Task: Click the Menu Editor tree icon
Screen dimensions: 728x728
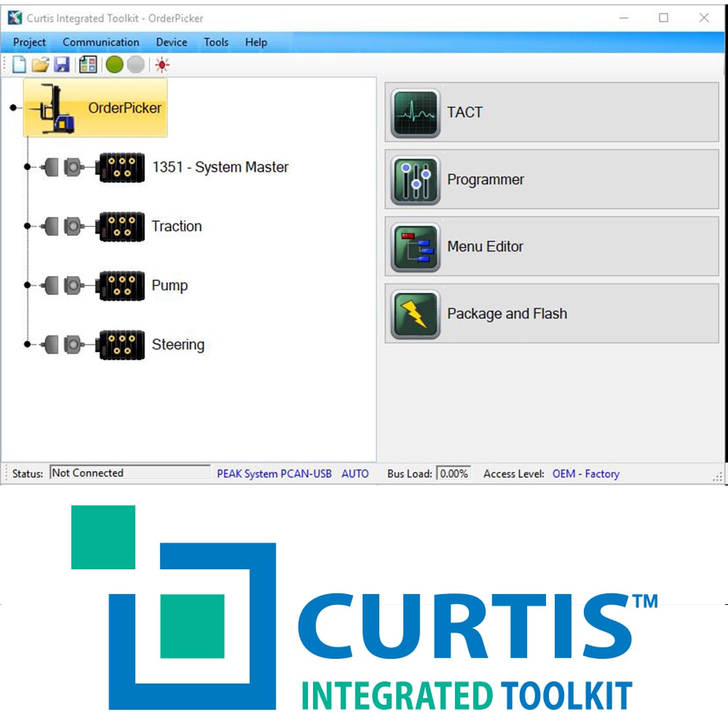Action: tap(416, 247)
